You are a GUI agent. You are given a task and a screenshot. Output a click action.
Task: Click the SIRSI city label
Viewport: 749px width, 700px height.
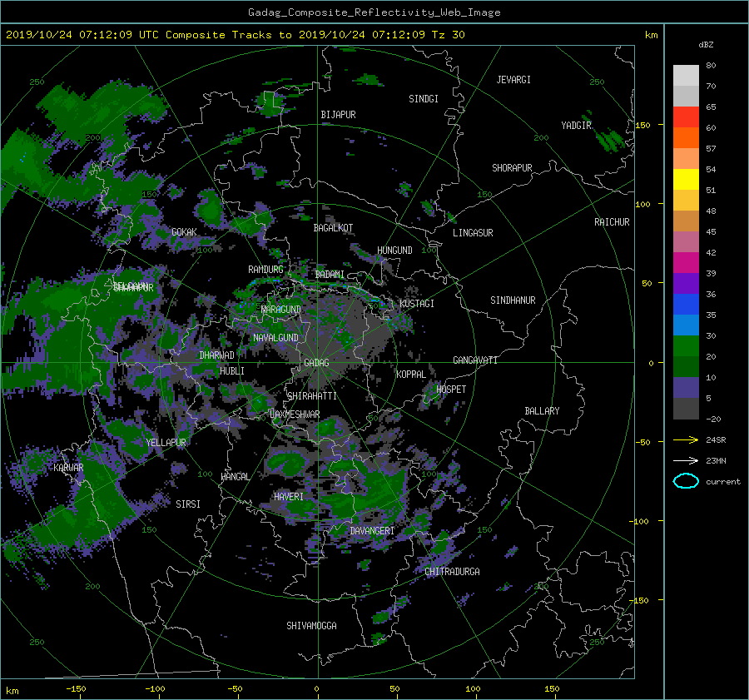(188, 504)
